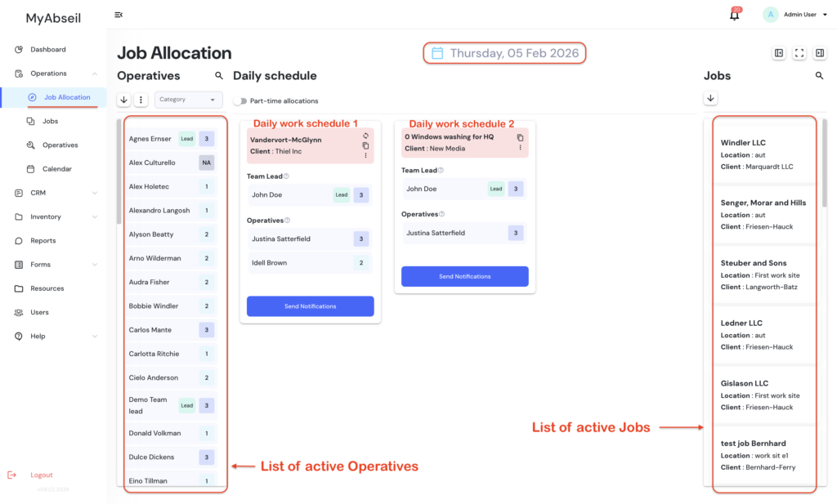Open the Calendar menu item

pyautogui.click(x=57, y=169)
